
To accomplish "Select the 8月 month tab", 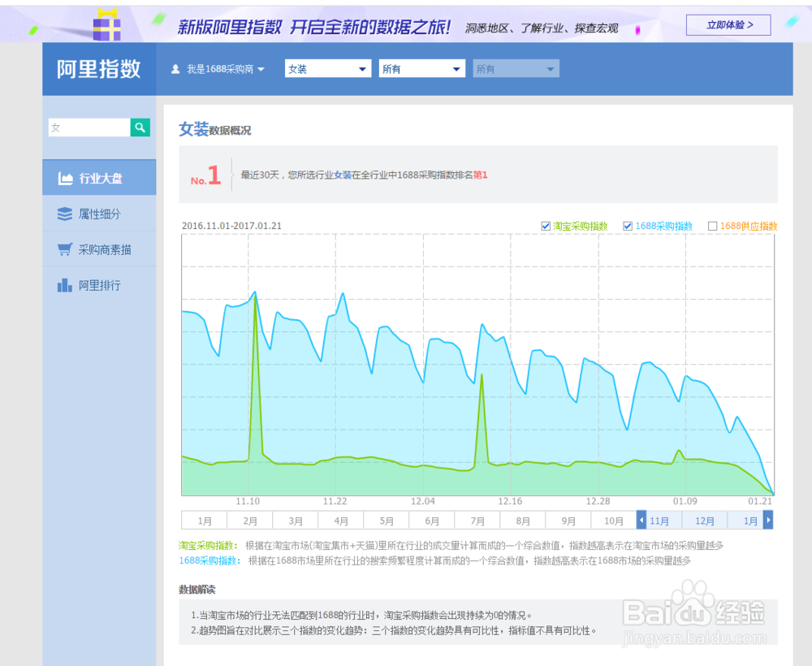I will coord(522,521).
